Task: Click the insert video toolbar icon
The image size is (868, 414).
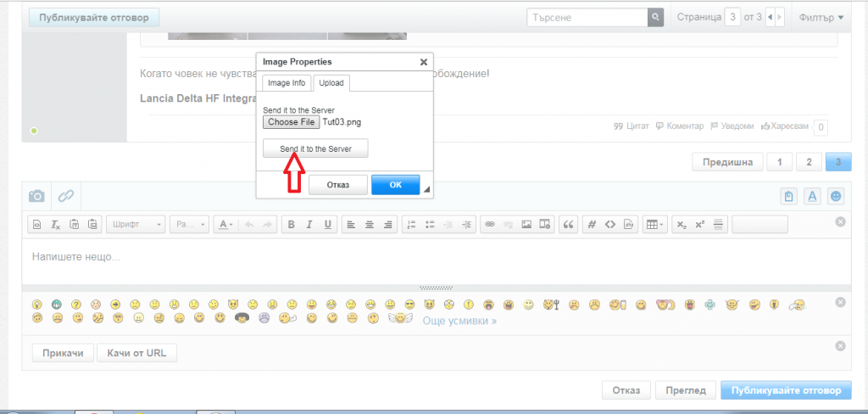Action: click(545, 225)
